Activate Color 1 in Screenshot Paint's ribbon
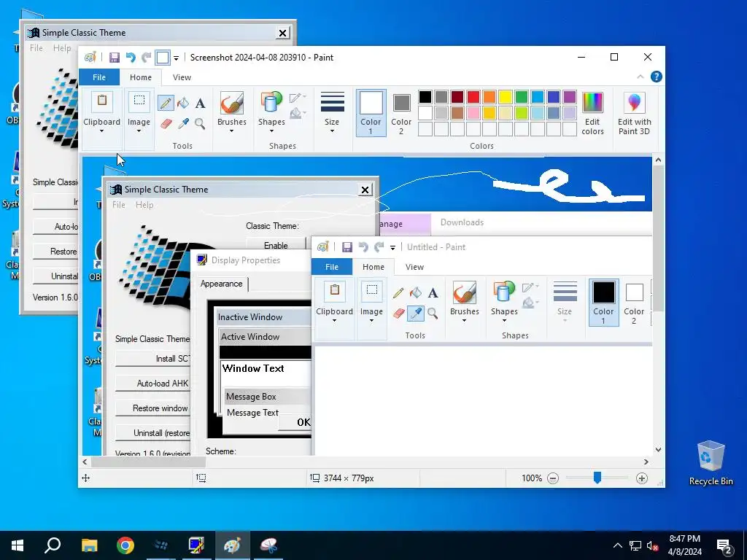Image resolution: width=747 pixels, height=560 pixels. pos(371,113)
